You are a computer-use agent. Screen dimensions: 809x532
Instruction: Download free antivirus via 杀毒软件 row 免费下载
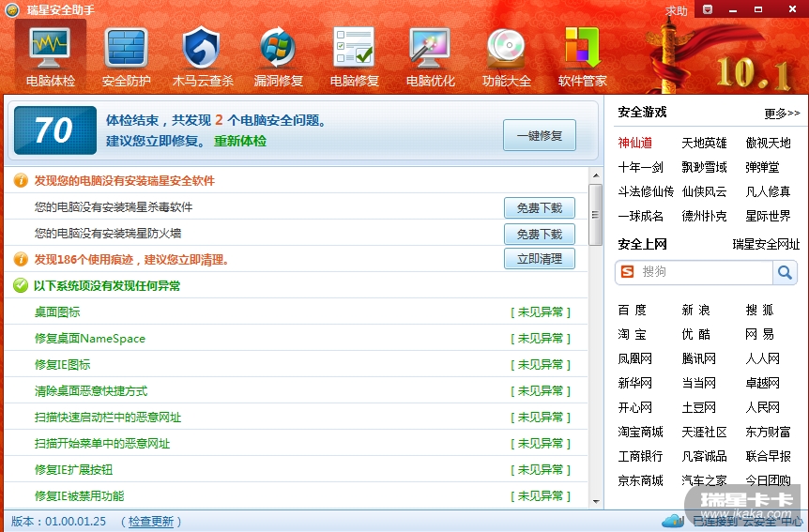[540, 208]
